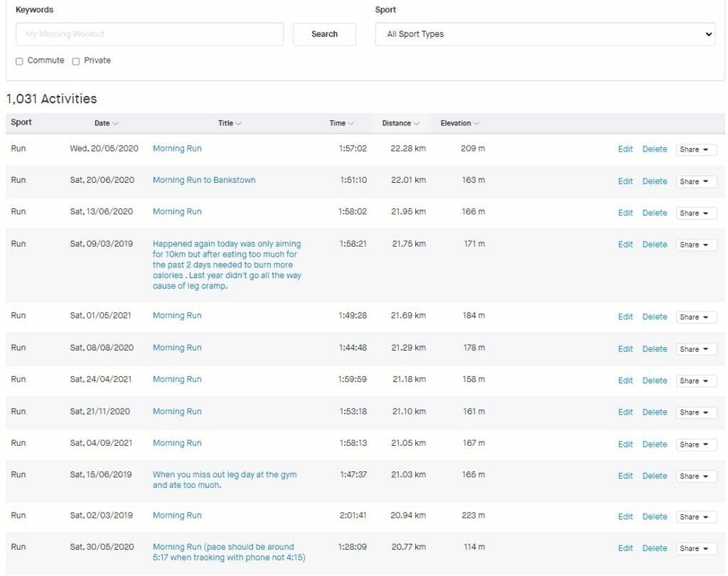728x576 pixels.
Task: Open the Share menu for Morning Run to Bankstown
Action: [x=695, y=181]
